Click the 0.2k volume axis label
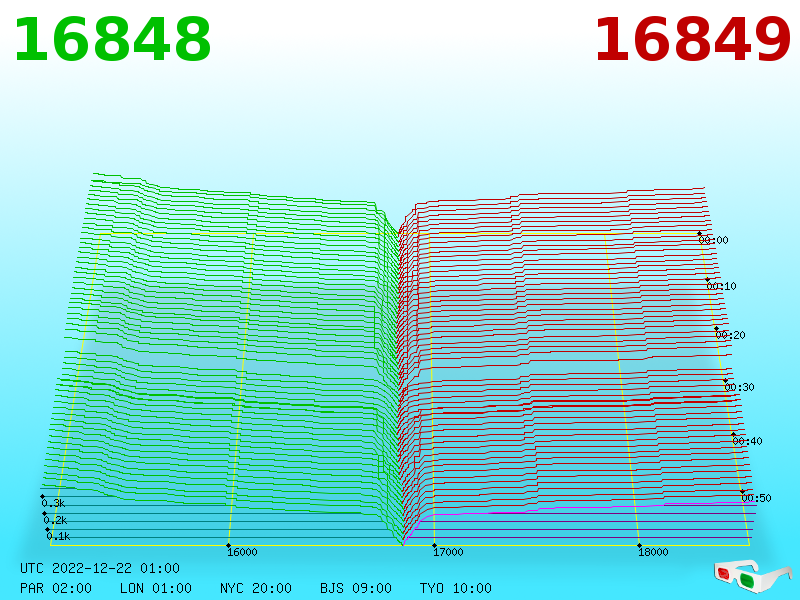 click(x=55, y=520)
